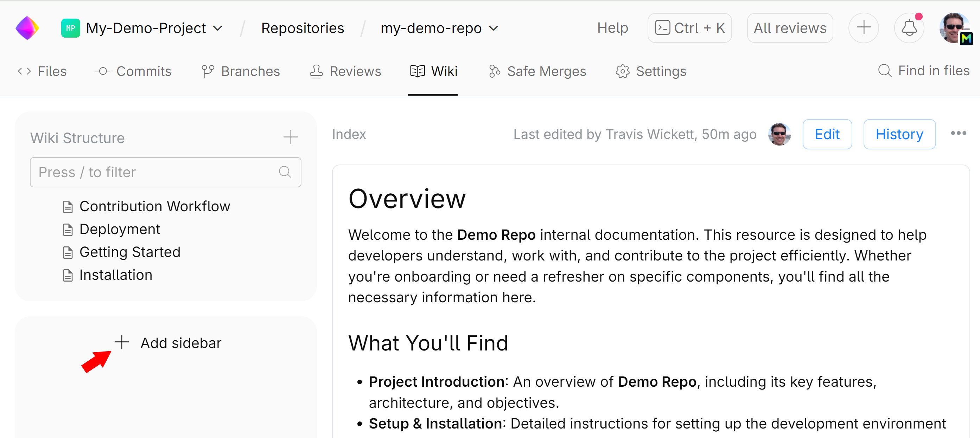Open notifications bell

[x=909, y=27]
